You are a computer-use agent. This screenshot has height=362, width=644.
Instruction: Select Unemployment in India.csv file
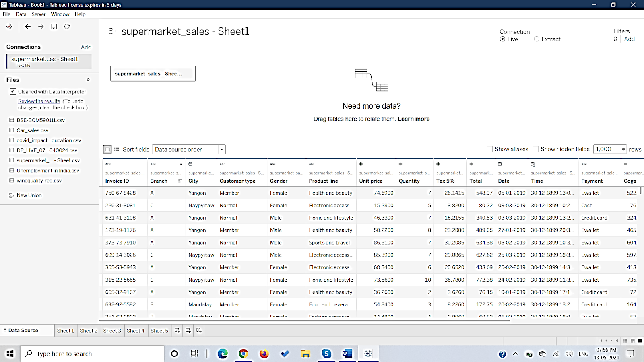point(48,171)
